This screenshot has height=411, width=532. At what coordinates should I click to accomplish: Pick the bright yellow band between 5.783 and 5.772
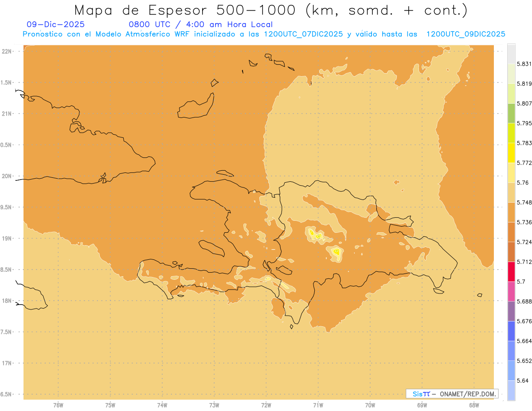click(511, 153)
